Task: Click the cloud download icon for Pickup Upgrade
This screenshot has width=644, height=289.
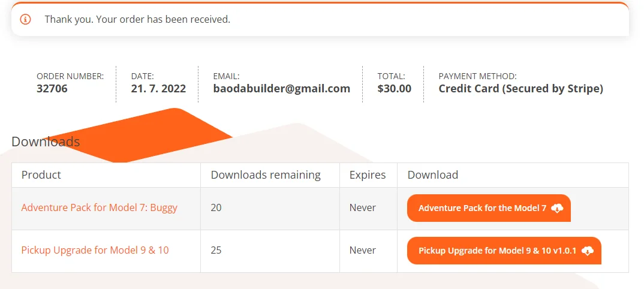Action: pyautogui.click(x=588, y=251)
